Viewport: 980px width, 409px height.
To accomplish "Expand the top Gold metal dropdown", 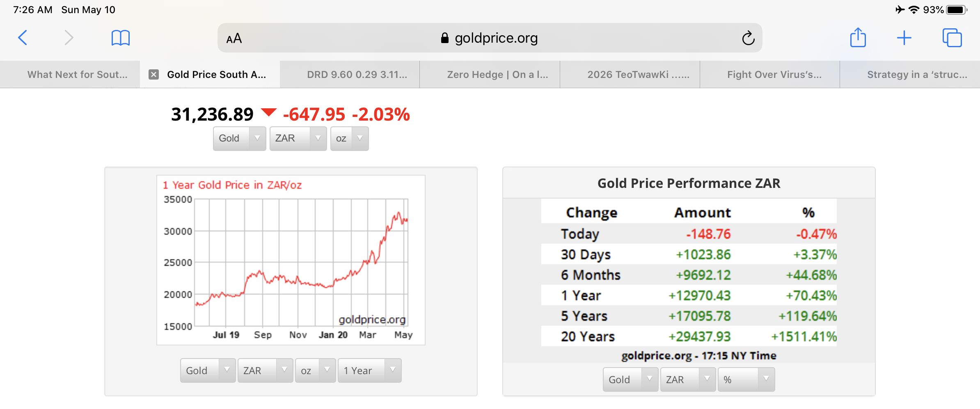I will click(239, 138).
